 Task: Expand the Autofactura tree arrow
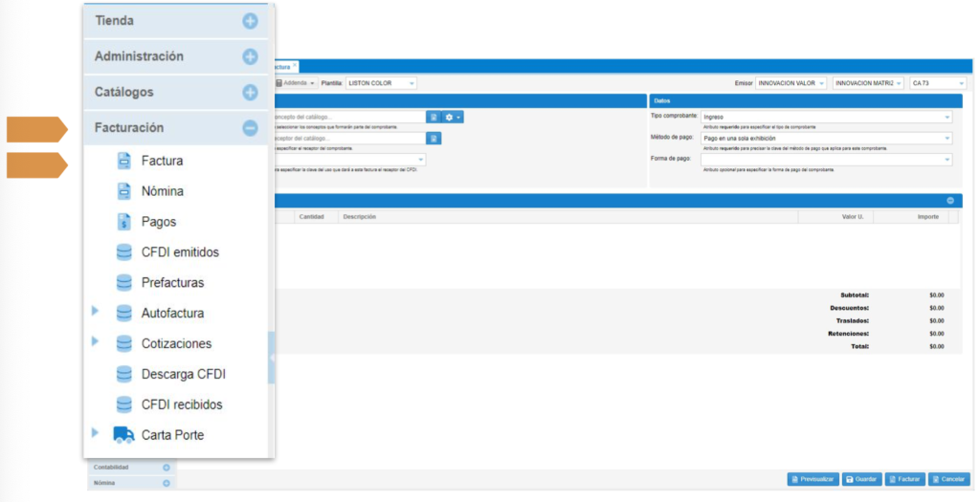95,311
